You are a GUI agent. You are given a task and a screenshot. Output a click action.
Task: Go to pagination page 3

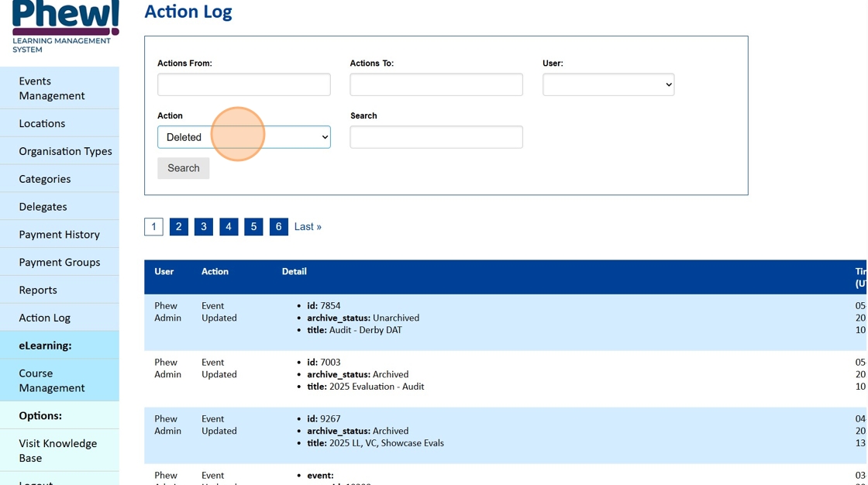point(203,226)
